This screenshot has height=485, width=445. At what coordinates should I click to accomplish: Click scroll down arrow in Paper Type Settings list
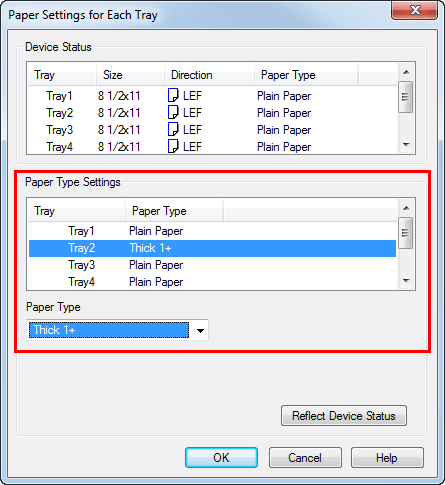(x=406, y=281)
